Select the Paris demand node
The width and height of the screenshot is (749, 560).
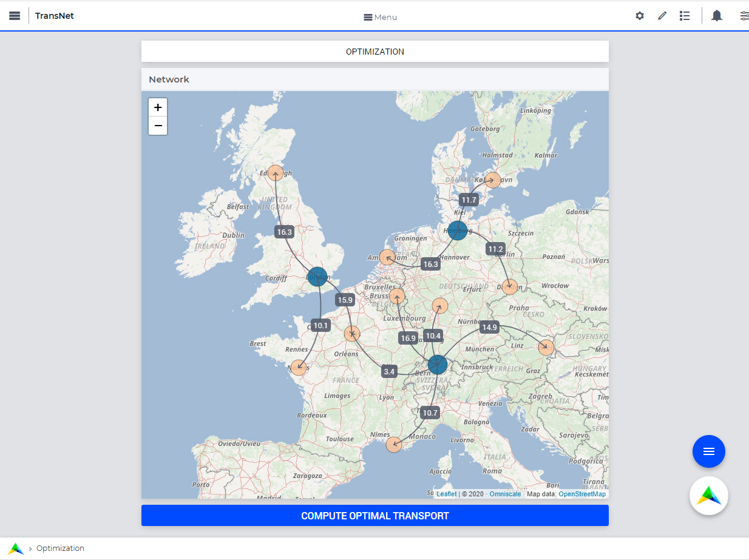coord(352,334)
